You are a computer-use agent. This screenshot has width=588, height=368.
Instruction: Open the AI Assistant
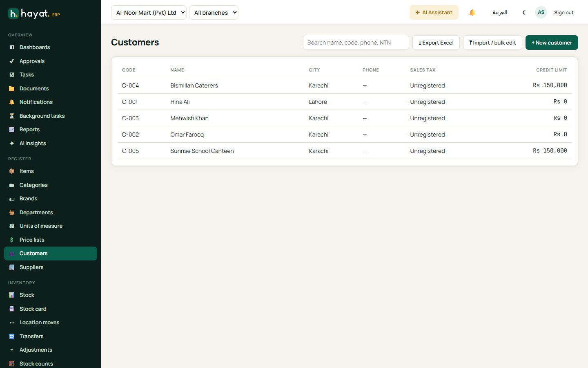(434, 13)
